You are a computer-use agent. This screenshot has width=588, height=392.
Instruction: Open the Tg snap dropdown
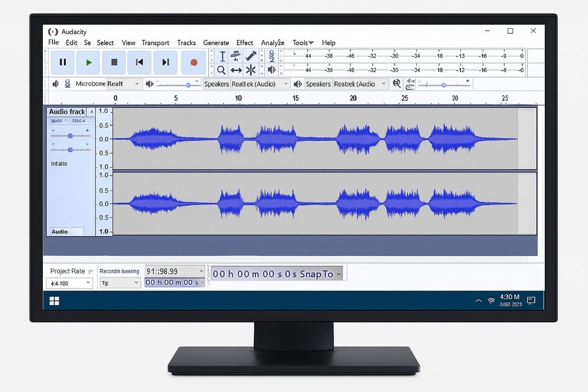pos(120,283)
